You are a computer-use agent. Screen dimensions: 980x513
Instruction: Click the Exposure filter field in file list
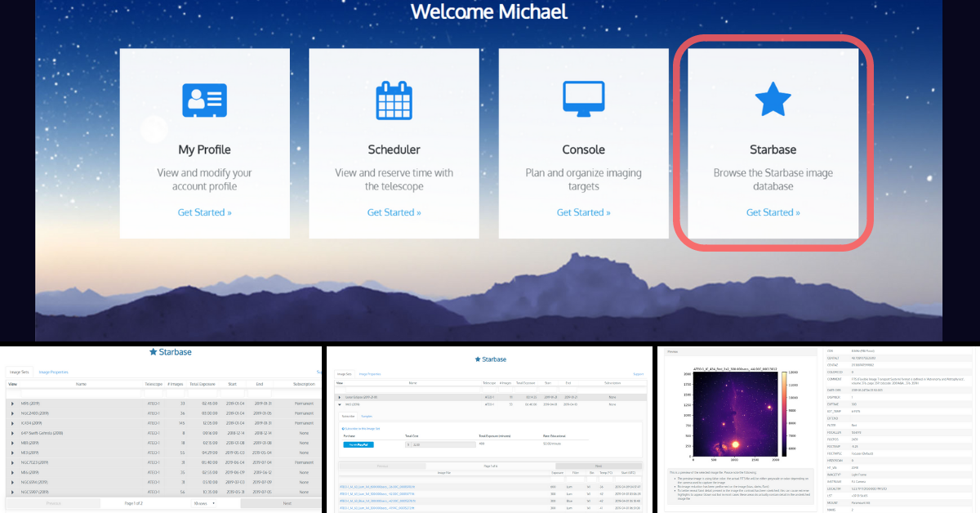(x=557, y=479)
